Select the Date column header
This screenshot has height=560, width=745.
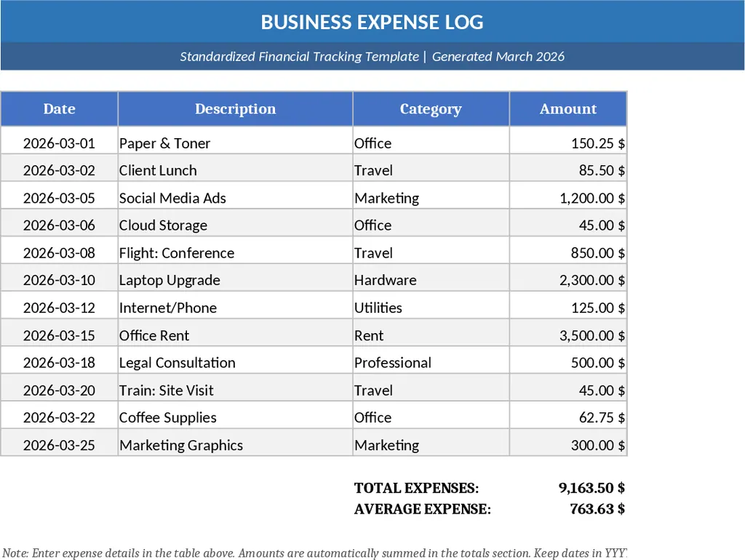[59, 108]
